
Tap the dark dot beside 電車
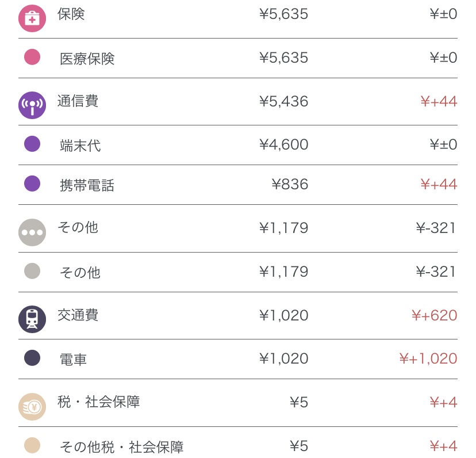pos(32,358)
